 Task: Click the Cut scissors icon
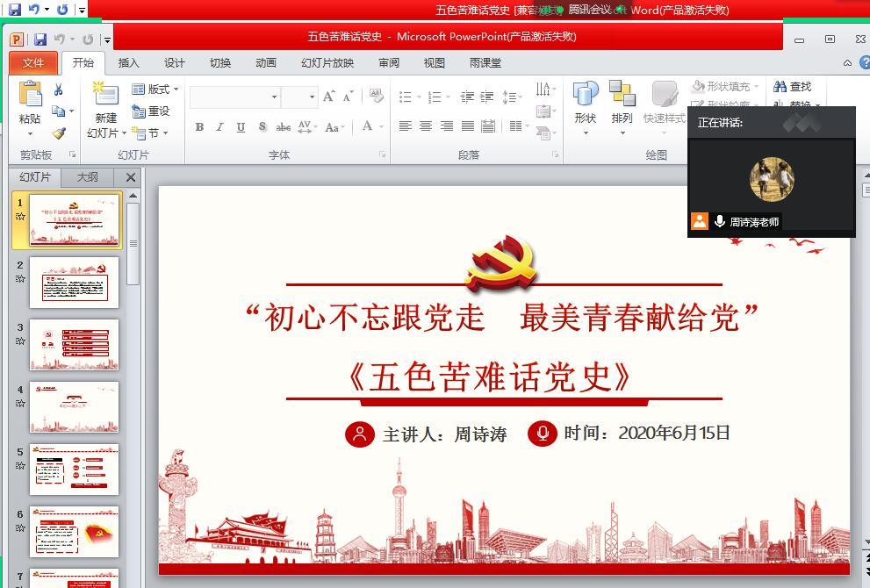[58, 90]
